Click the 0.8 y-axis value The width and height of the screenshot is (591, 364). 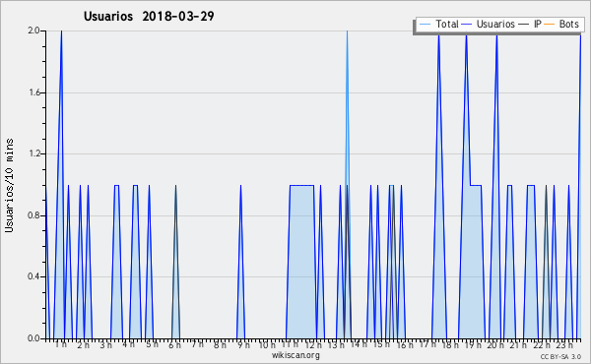(x=33, y=215)
